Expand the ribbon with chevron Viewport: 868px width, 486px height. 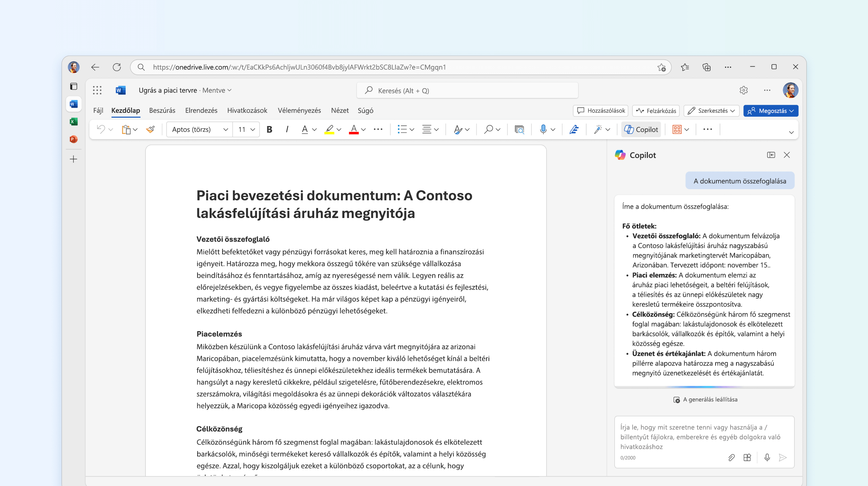click(791, 132)
